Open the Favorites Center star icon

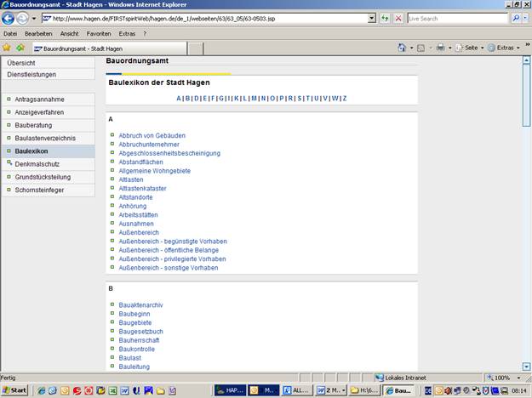click(x=7, y=48)
